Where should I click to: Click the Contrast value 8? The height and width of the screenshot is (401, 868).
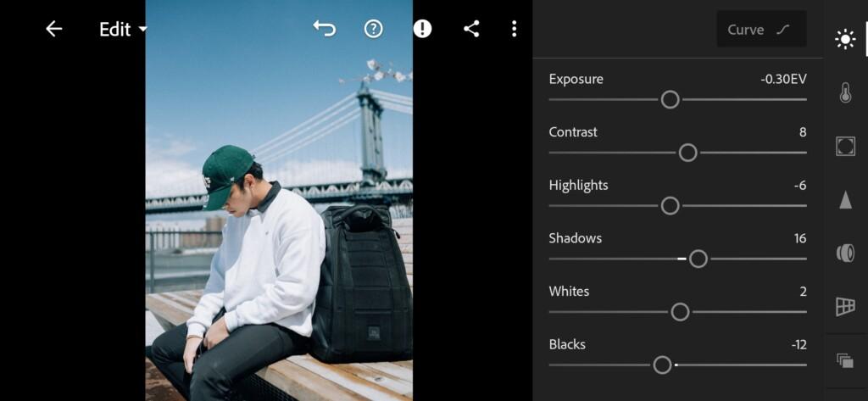coord(803,132)
